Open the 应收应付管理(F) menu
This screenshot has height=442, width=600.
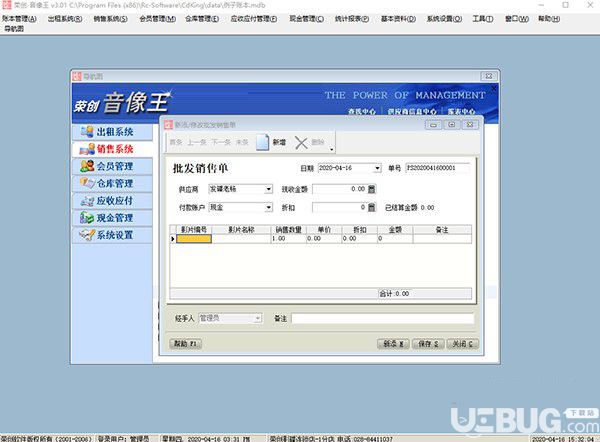[x=254, y=18]
